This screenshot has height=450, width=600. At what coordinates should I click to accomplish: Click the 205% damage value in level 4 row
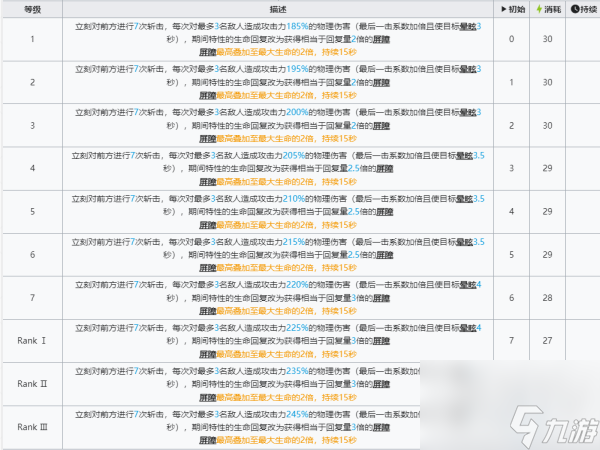(294, 156)
